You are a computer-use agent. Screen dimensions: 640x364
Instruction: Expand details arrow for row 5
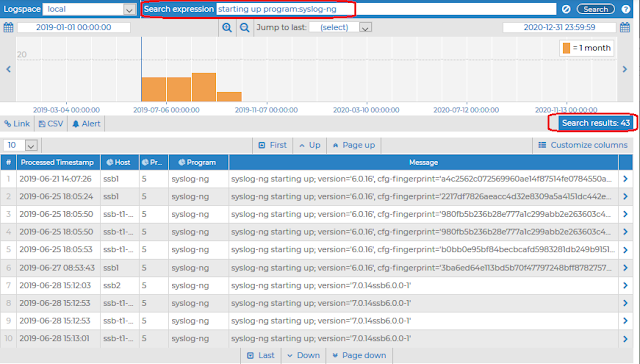coord(625,249)
